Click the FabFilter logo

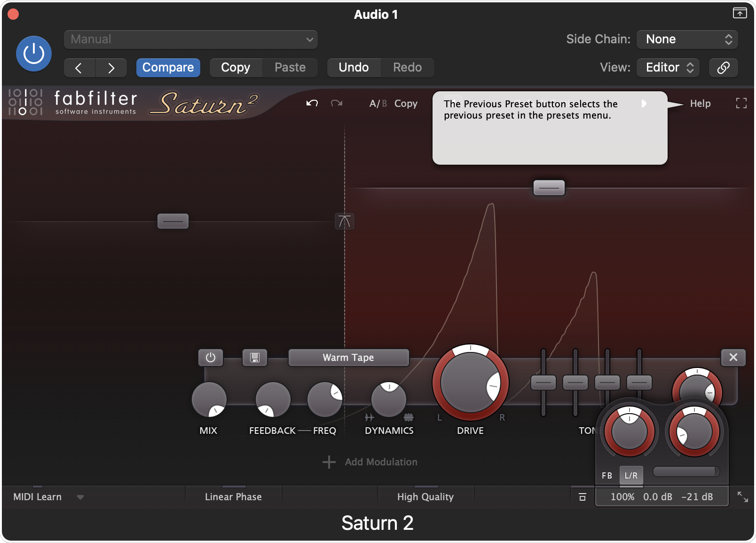[x=73, y=103]
